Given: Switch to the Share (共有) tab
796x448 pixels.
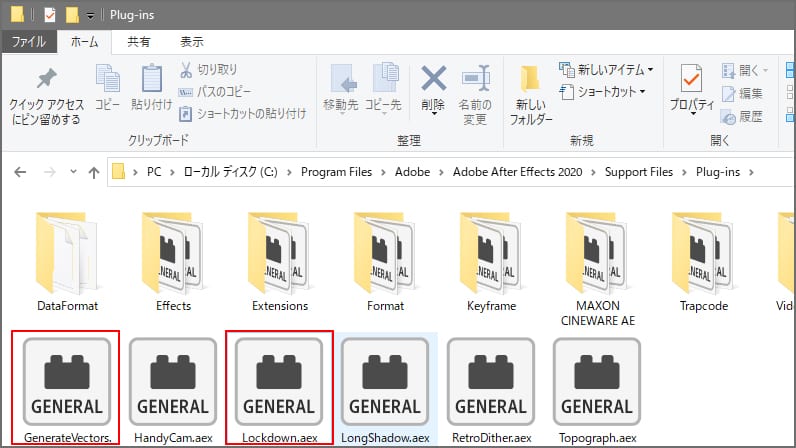Looking at the screenshot, I should tap(139, 42).
